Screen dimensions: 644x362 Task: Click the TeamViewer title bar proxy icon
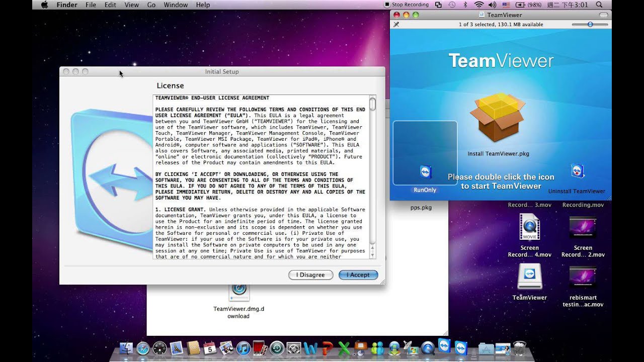(x=481, y=15)
